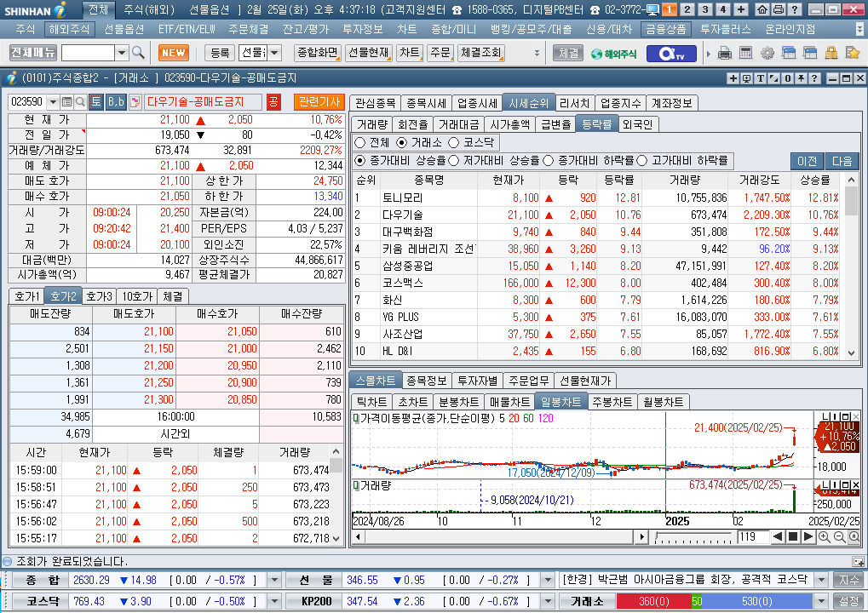The height and width of the screenshot is (613, 868).
Task: Click the orange 관련기사 button
Action: pos(319,102)
